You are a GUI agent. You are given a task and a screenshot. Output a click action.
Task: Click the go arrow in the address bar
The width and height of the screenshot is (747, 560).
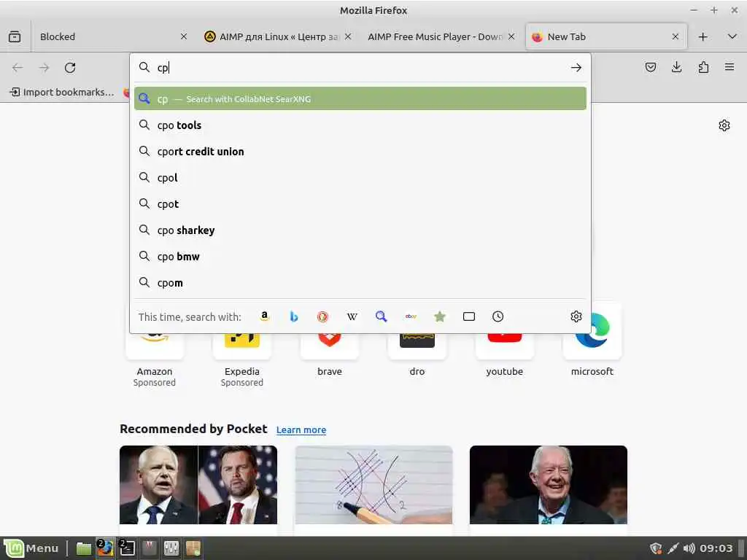click(576, 68)
